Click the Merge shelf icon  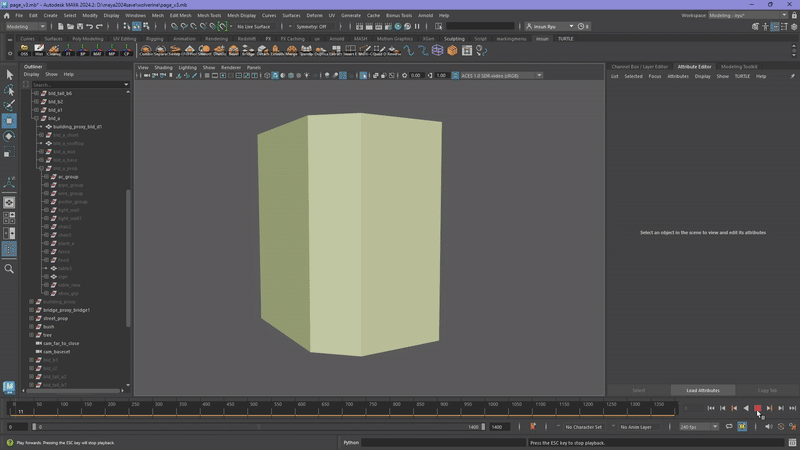291,50
